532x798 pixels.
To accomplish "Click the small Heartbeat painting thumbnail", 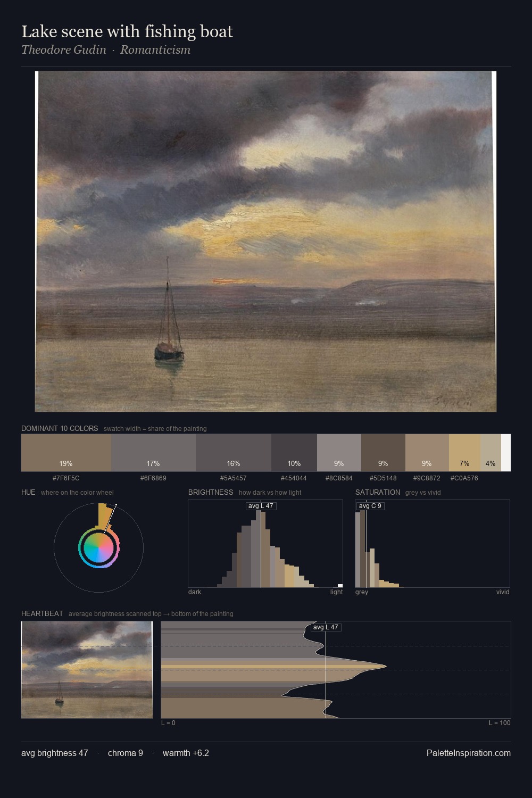I will coord(87,670).
